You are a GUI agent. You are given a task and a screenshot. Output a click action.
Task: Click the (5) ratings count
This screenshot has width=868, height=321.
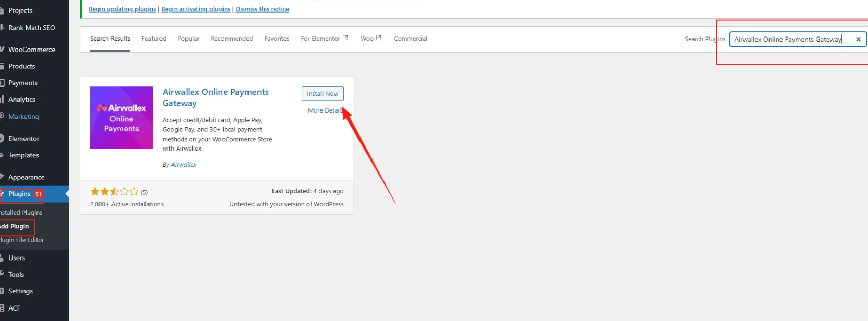coord(144,192)
